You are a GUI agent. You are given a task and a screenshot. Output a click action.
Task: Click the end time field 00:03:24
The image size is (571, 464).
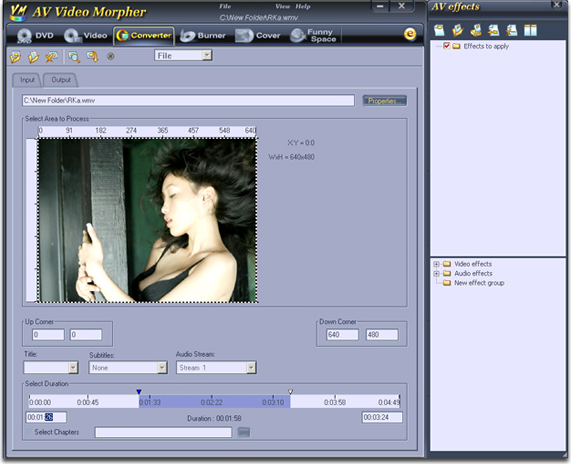coord(382,417)
